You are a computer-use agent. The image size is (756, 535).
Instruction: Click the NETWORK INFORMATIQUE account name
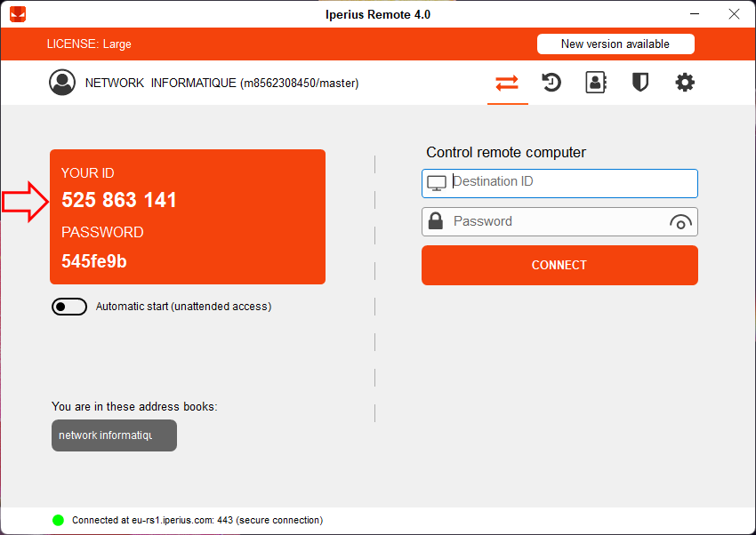click(x=221, y=84)
